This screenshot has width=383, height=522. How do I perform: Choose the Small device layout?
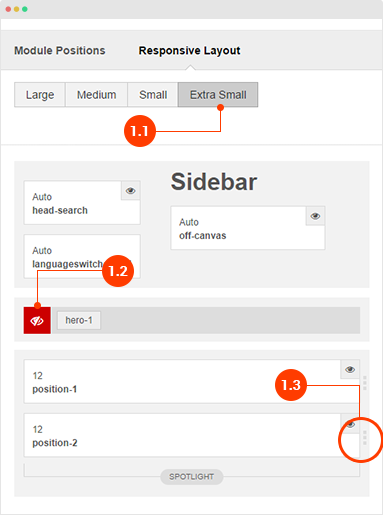(153, 95)
